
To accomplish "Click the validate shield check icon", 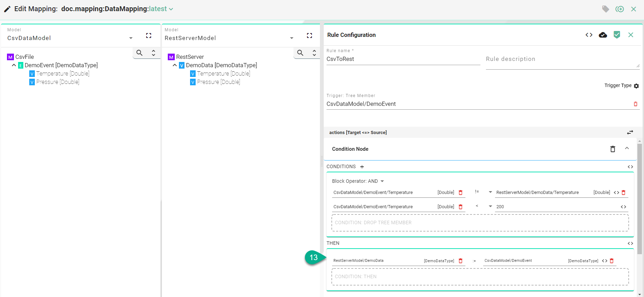I will pos(617,35).
